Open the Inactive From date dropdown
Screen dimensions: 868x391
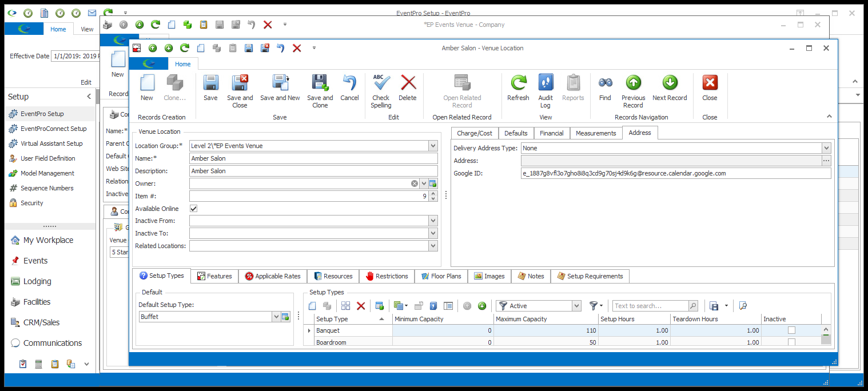pyautogui.click(x=433, y=221)
